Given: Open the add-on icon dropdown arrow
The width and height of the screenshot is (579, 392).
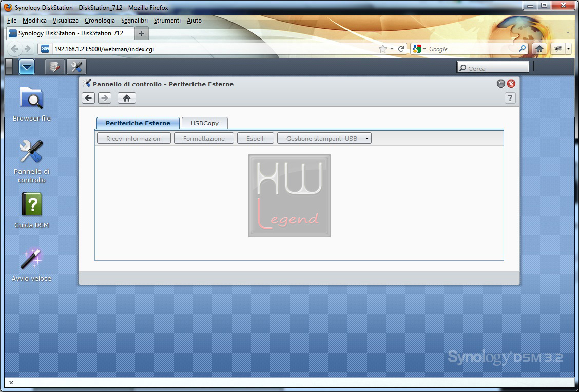Looking at the screenshot, I should [x=568, y=49].
